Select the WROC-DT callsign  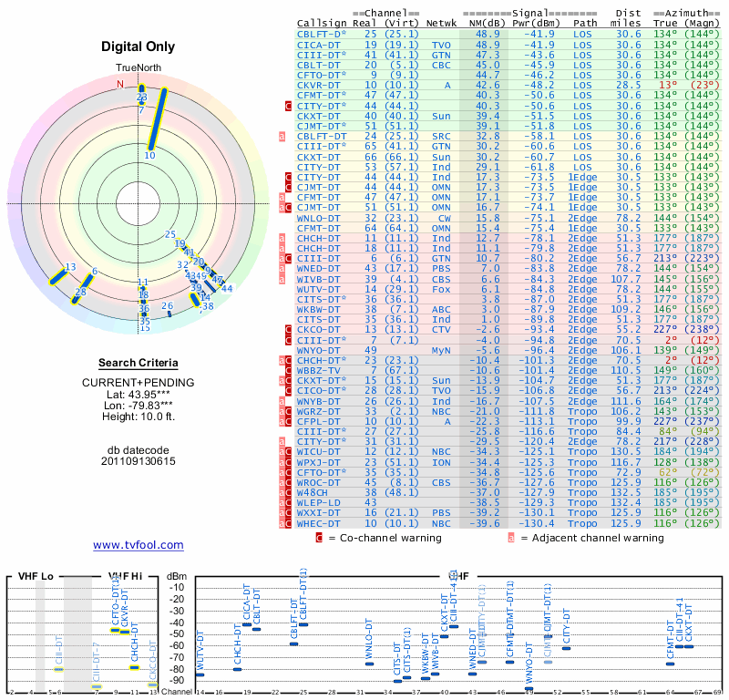tap(319, 483)
